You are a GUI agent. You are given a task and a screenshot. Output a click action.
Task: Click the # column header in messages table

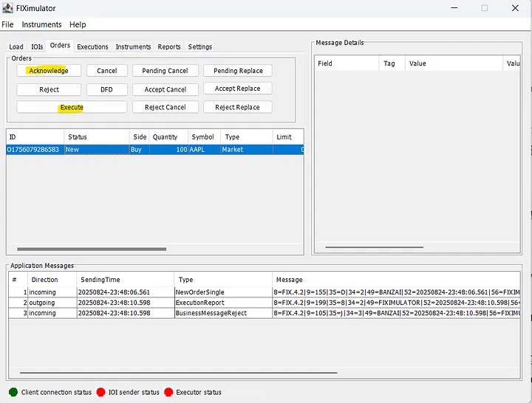coord(18,280)
